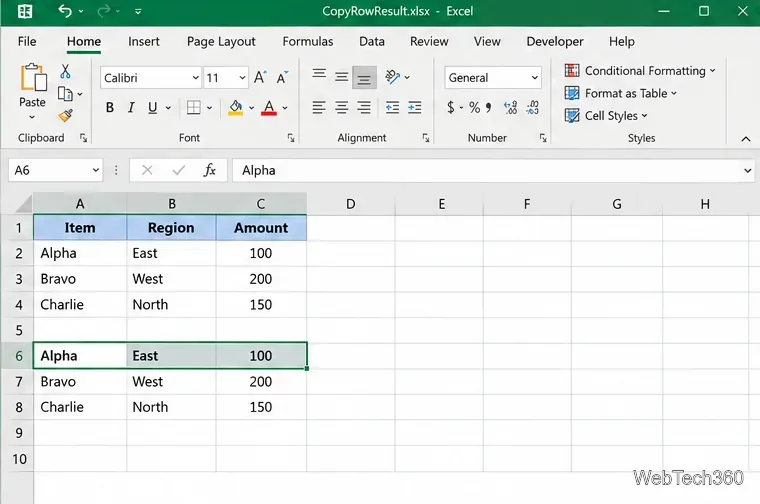Toggle Underline formatting
This screenshot has height=504, width=760.
pos(152,107)
